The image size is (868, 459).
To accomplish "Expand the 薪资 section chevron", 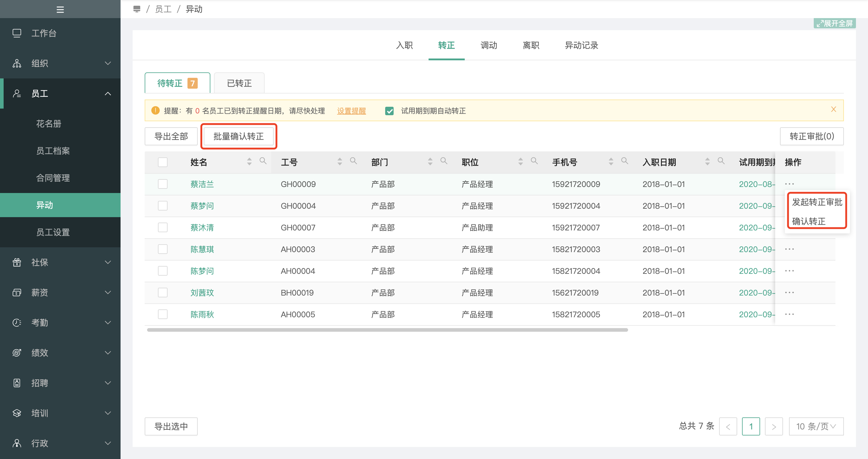I will click(x=108, y=293).
